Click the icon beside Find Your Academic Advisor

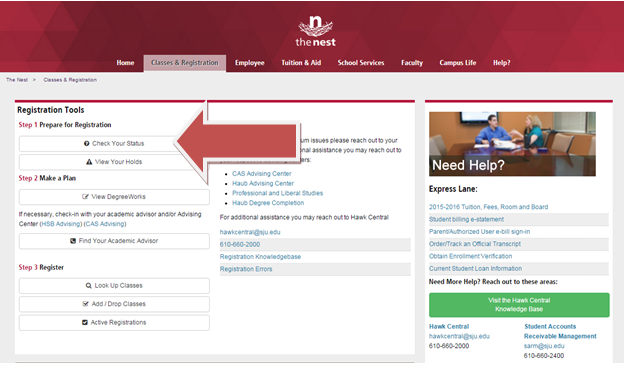[73, 241]
